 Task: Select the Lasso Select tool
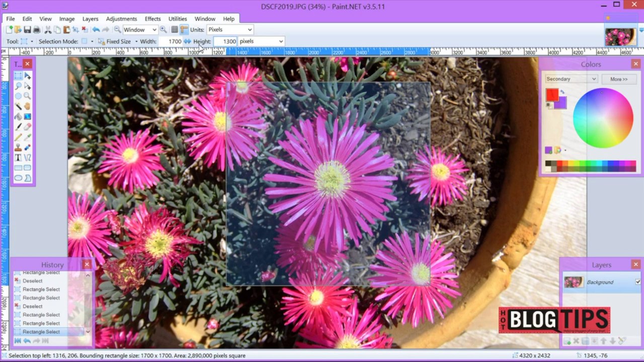[18, 86]
